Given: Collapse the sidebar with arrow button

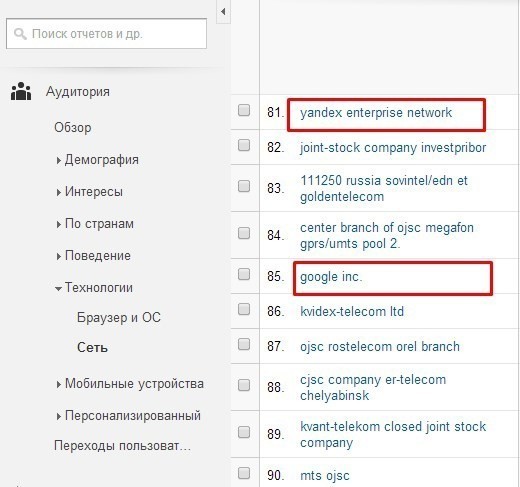Looking at the screenshot, I should (x=223, y=12).
